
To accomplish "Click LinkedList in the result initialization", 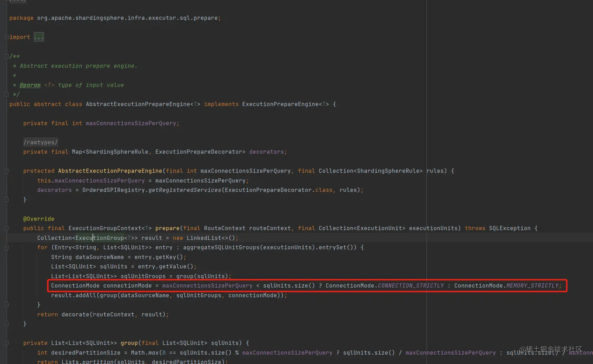I will pos(204,238).
